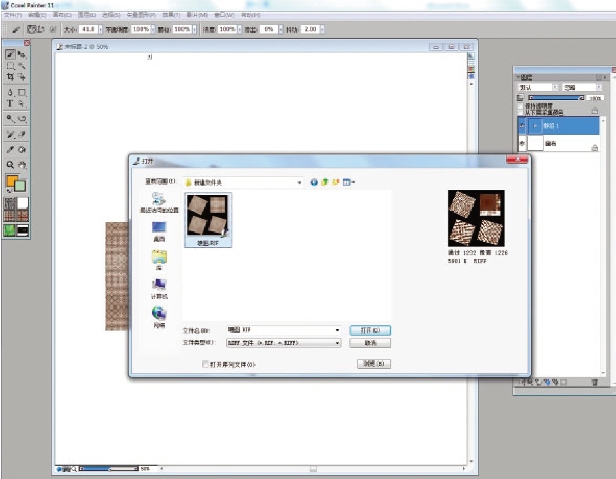The image size is (616, 479).
Task: Hide the Canvas layer using eye icon
Action: point(521,144)
